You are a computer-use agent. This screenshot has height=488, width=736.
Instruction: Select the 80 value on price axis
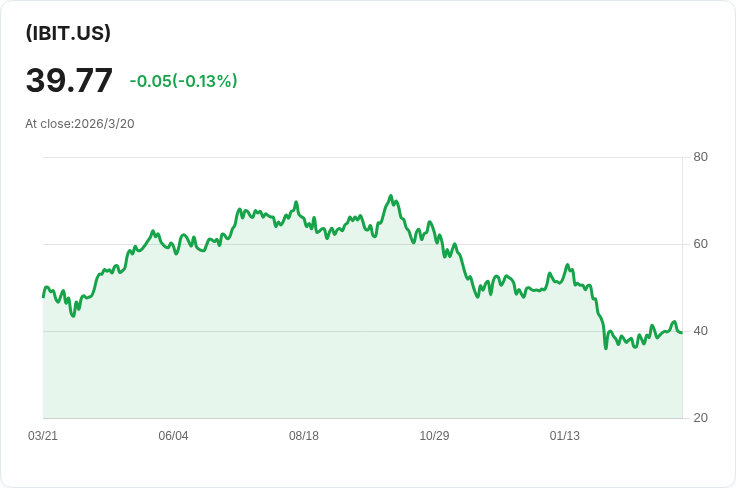click(x=700, y=157)
